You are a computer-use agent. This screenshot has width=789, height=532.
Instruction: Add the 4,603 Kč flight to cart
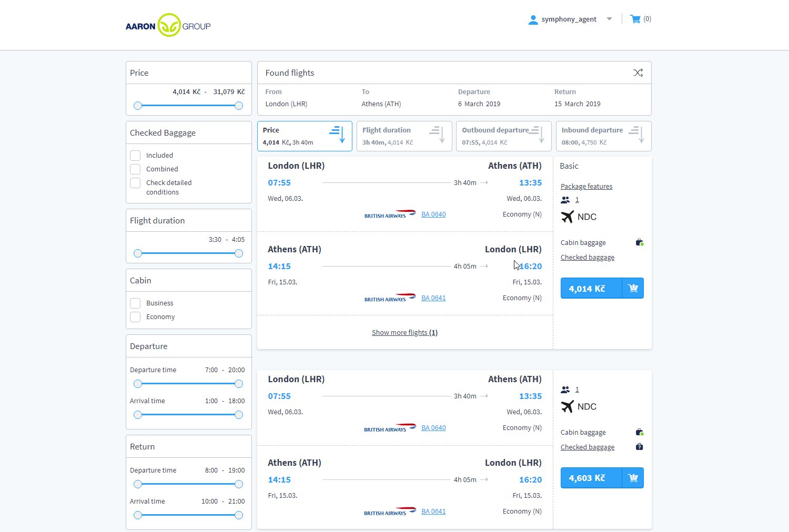coord(633,478)
